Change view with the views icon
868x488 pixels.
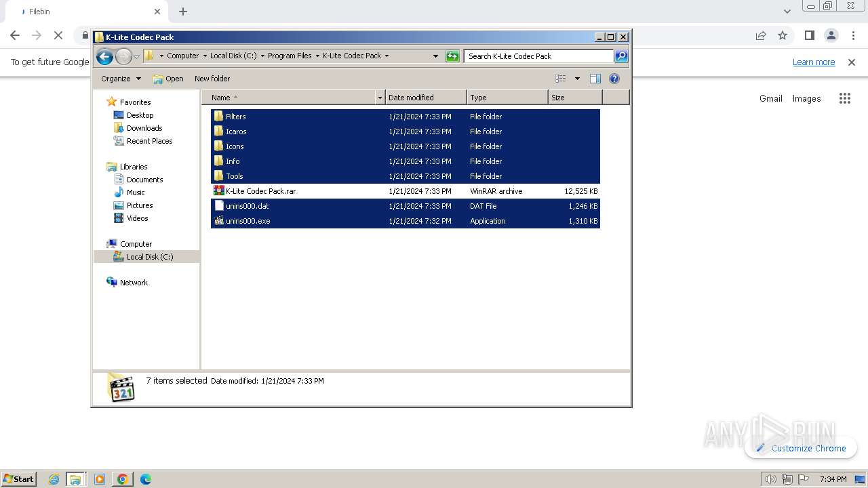tap(561, 79)
